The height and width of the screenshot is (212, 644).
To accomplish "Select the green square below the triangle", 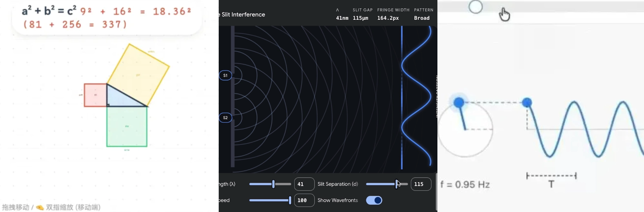I will click(127, 126).
